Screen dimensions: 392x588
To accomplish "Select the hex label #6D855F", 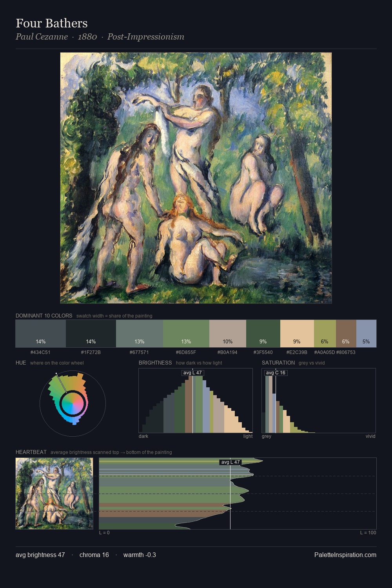I will 186,352.
